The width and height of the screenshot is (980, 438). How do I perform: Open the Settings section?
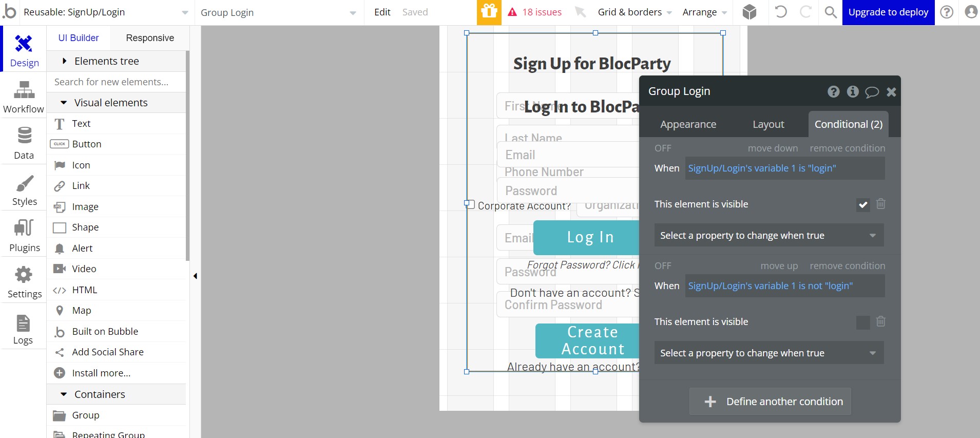click(x=24, y=281)
